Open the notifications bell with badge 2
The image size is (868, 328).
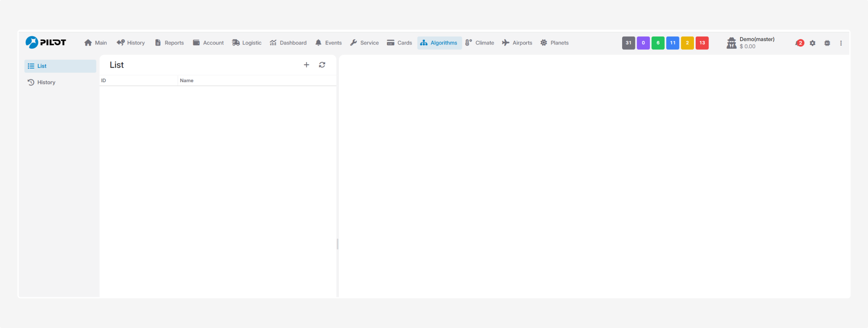click(799, 43)
